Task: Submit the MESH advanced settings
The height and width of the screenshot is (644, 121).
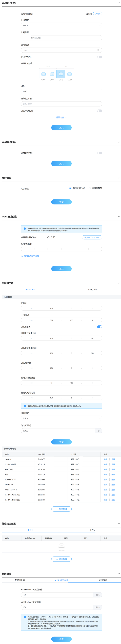Action: point(61,639)
